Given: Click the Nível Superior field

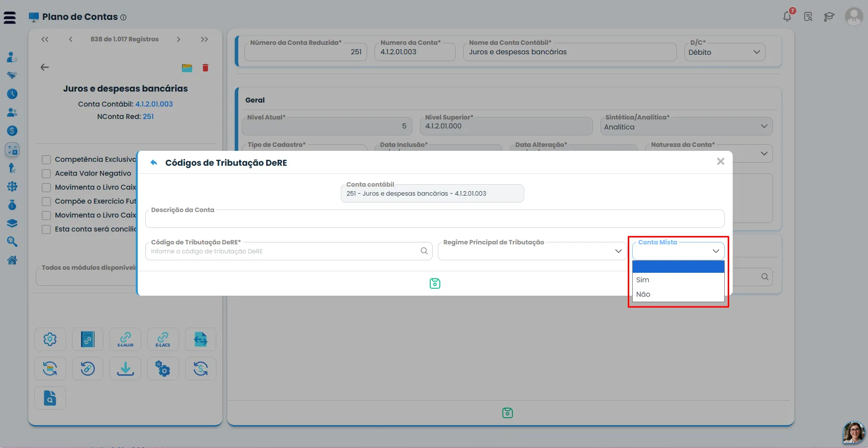Looking at the screenshot, I should (x=506, y=126).
